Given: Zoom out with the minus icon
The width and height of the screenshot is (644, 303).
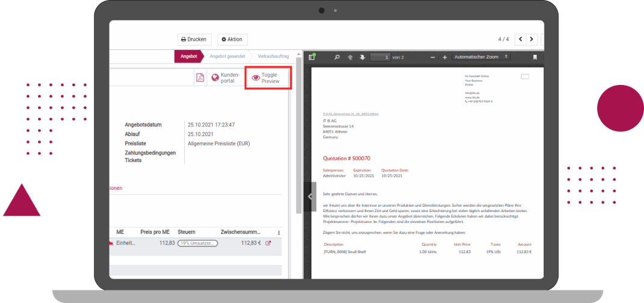Looking at the screenshot, I should click(x=433, y=57).
